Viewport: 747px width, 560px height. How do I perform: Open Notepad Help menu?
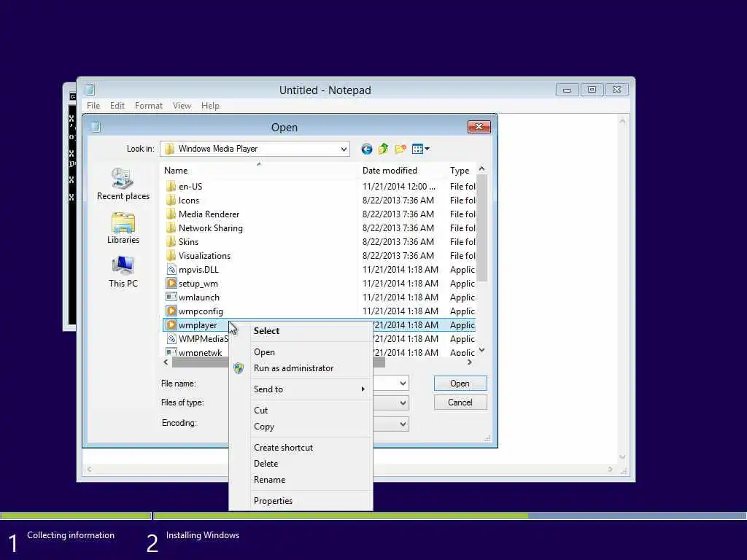click(x=210, y=106)
